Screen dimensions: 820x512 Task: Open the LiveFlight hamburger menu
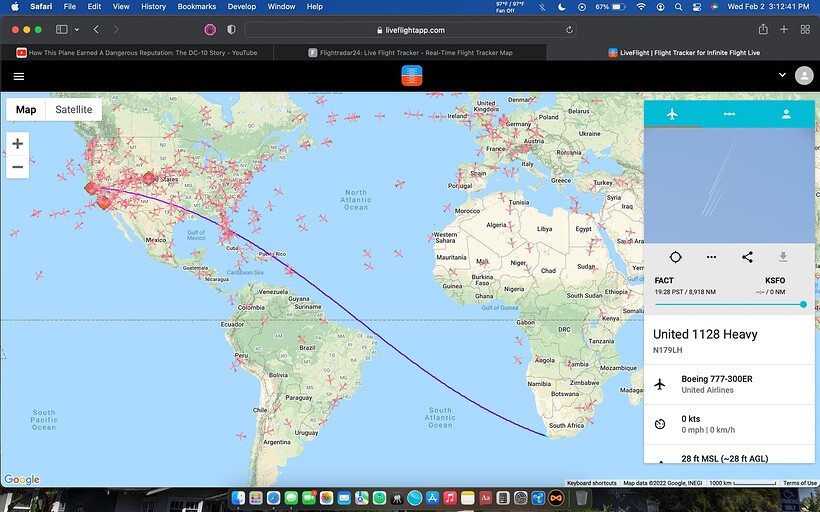click(x=19, y=76)
